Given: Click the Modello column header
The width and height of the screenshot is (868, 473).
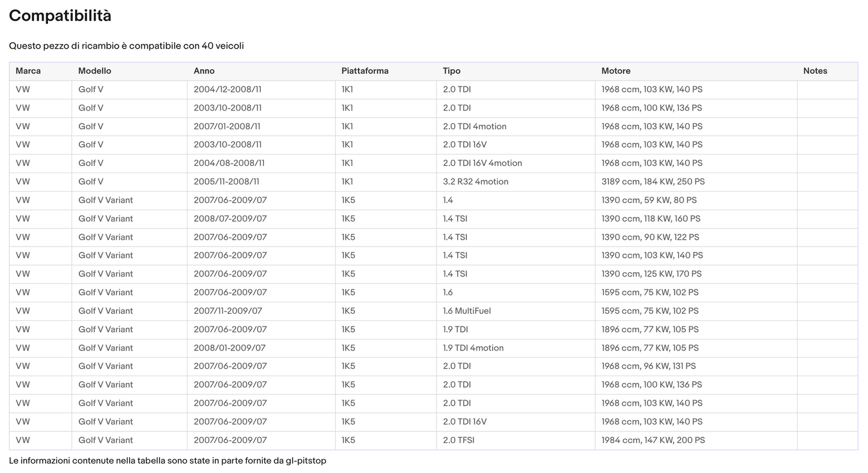Looking at the screenshot, I should click(x=94, y=71).
